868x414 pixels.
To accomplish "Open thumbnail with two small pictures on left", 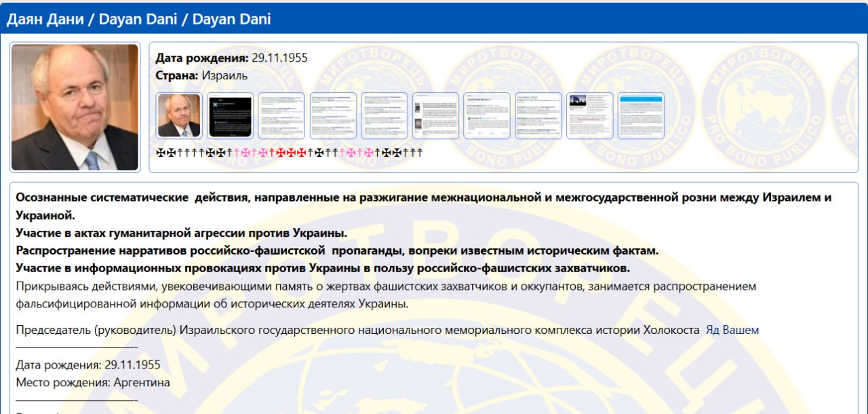I will point(436,115).
